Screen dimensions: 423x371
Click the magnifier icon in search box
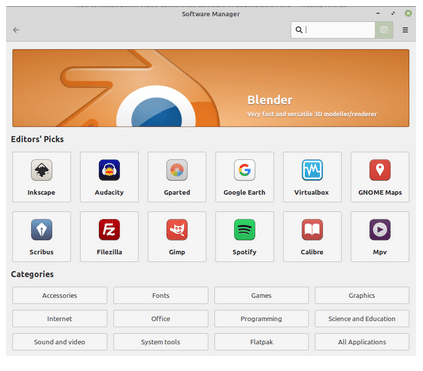pos(299,30)
